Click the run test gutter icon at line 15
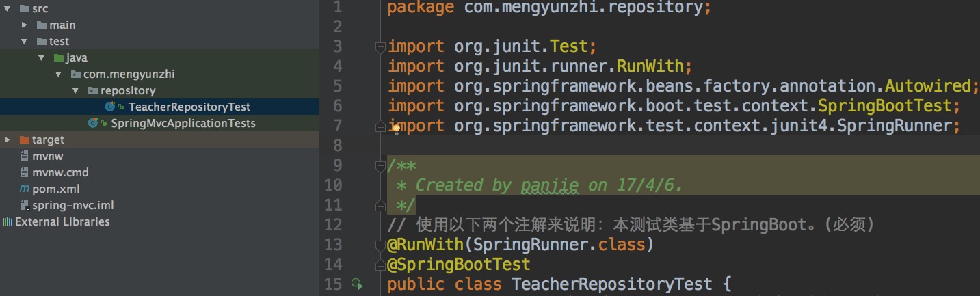 356,284
